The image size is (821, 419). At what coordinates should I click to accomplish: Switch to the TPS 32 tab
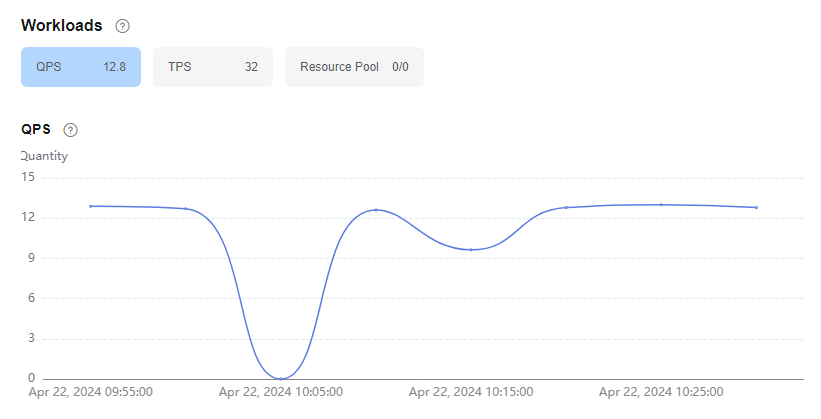tap(213, 67)
